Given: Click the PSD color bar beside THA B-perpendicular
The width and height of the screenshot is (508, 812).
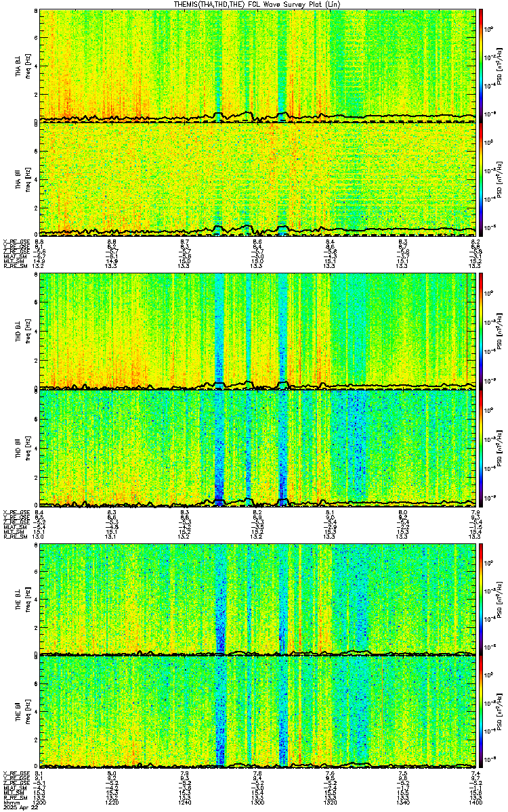Looking at the screenshot, I should [481, 65].
